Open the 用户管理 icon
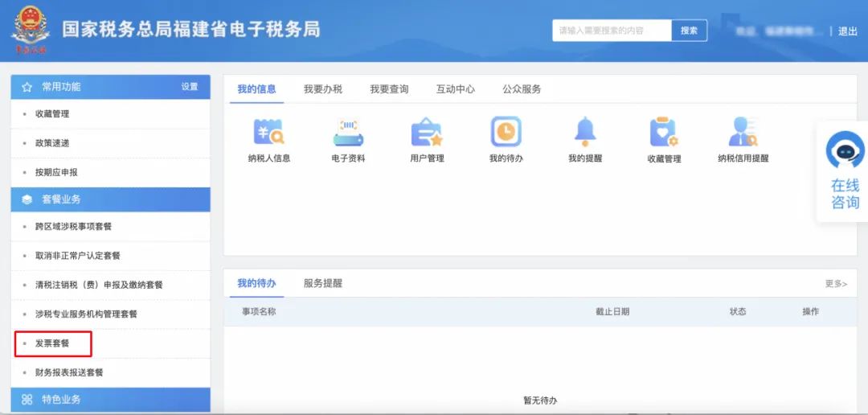 pos(427,132)
